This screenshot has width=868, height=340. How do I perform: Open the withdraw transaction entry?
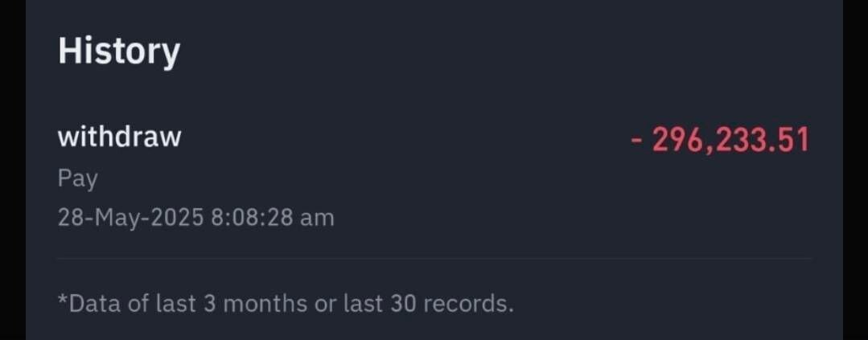(x=119, y=137)
